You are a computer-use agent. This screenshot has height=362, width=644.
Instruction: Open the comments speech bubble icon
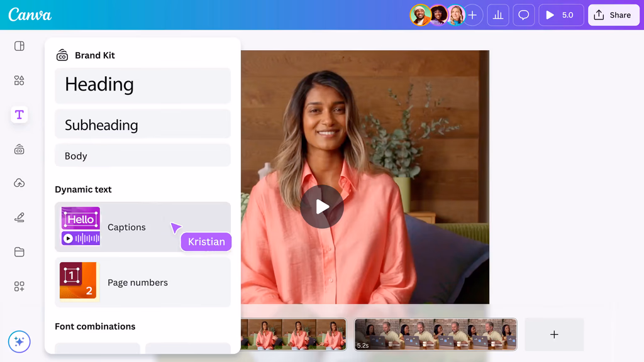click(523, 15)
